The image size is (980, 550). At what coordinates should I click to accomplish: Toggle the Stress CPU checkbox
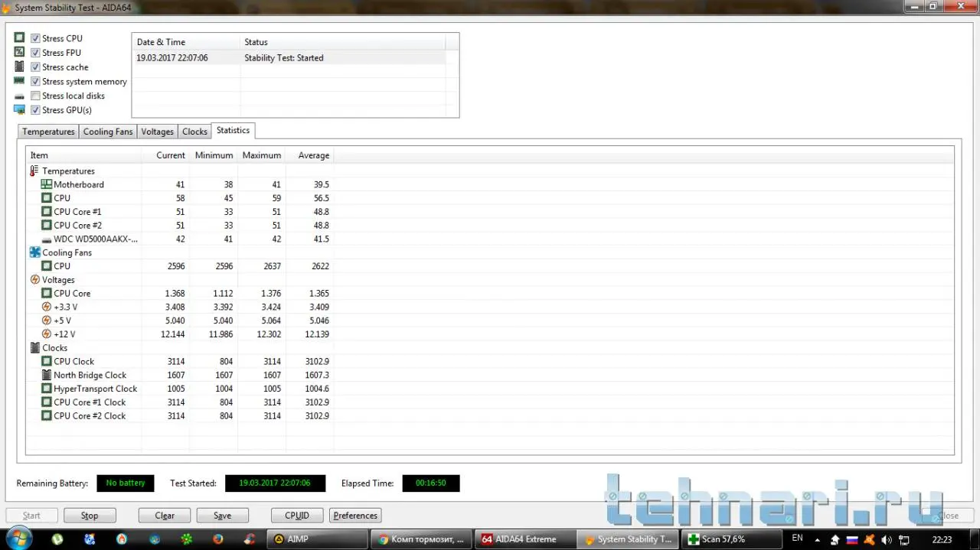pyautogui.click(x=35, y=38)
